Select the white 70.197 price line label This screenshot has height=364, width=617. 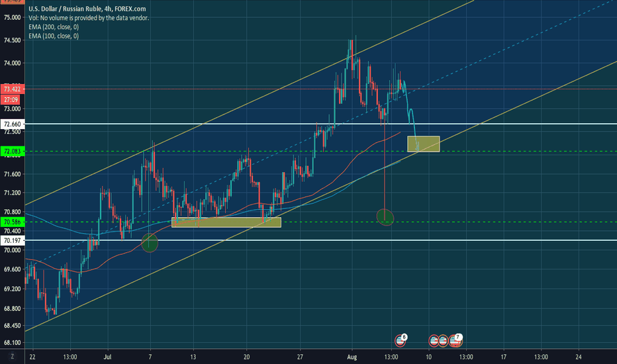click(13, 240)
